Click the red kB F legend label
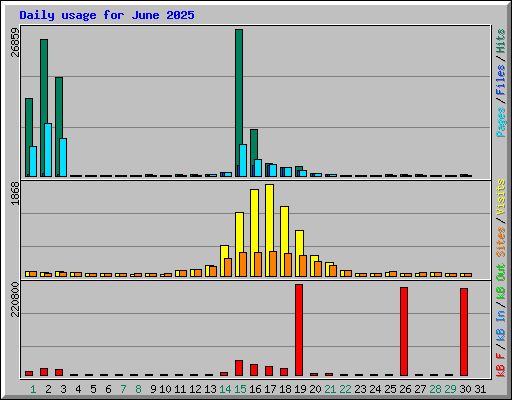 pyautogui.click(x=501, y=365)
